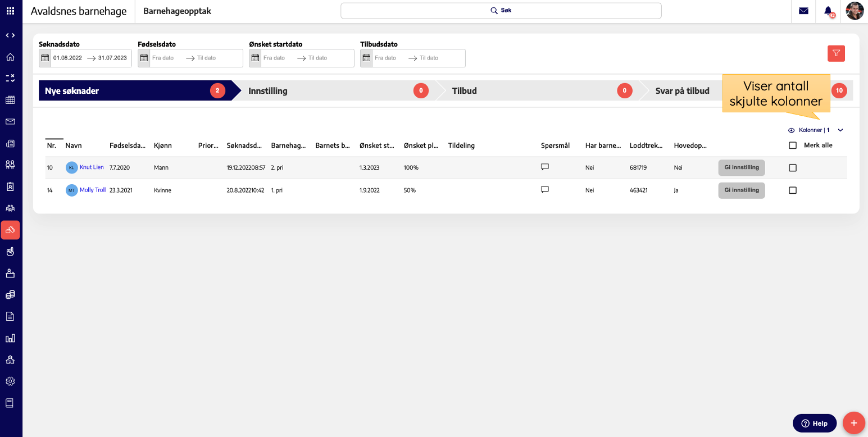The height and width of the screenshot is (437, 868).
Task: Select the checkbox for Knut Lien row
Action: 793,167
